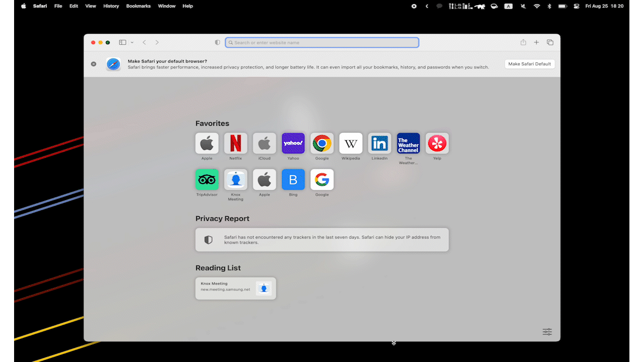The width and height of the screenshot is (644, 362).
Task: Click the battery status icon
Action: [562, 6]
